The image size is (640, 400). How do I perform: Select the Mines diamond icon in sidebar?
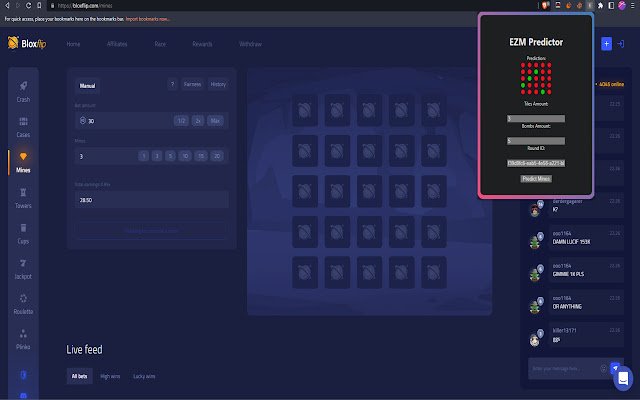tap(23, 157)
